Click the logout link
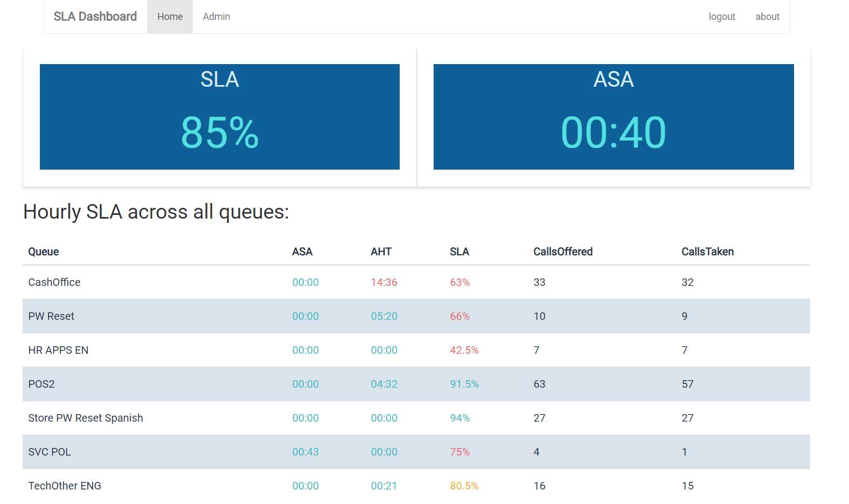The width and height of the screenshot is (849, 504). click(722, 17)
